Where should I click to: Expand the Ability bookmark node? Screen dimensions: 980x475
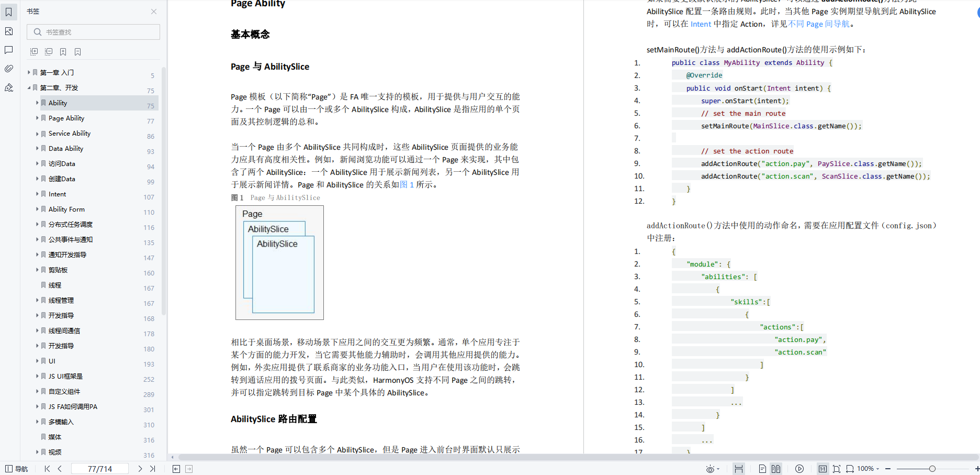coord(37,103)
